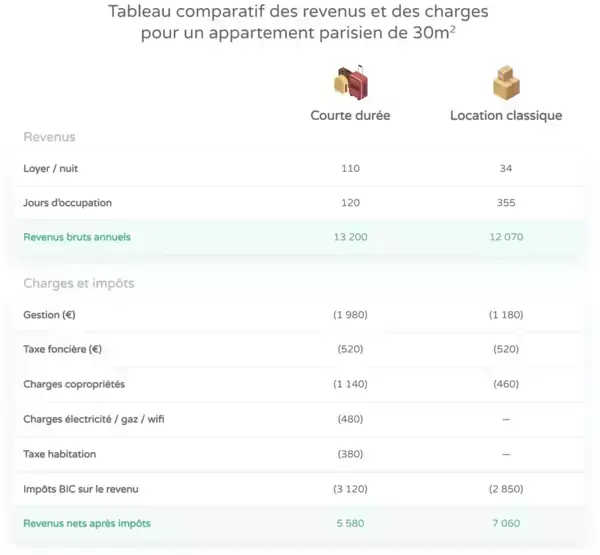Screen dimensions: 600x555
Task: Click the green Revenus bruts annuels label
Action: [77, 237]
